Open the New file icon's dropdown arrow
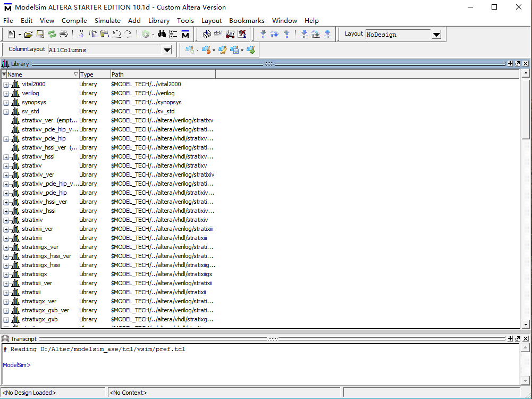 20,35
